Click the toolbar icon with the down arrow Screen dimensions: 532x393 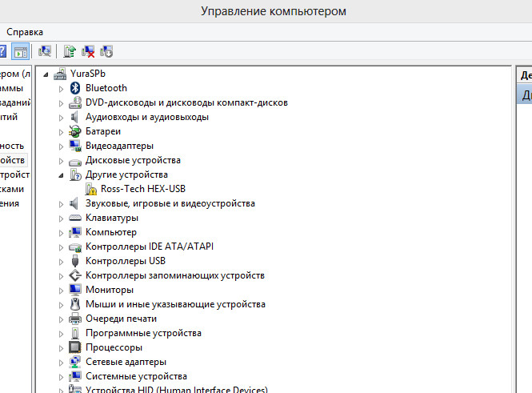tap(106, 51)
